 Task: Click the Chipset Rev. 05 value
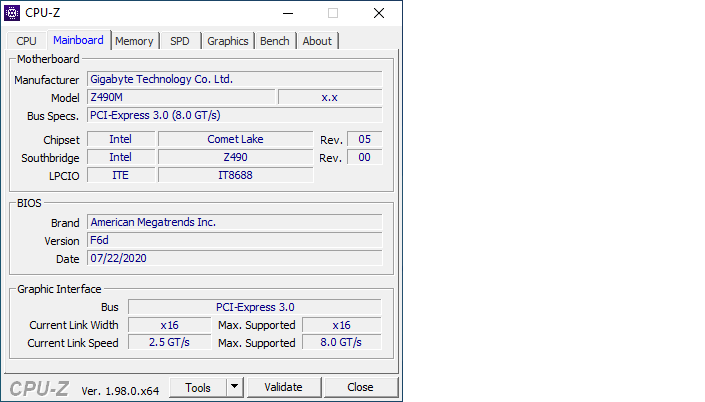(x=365, y=139)
